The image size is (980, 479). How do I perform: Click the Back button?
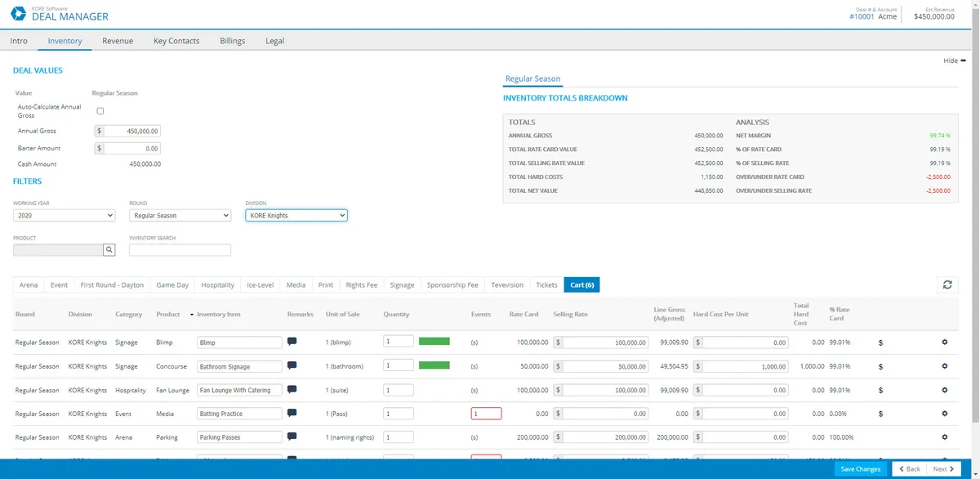[x=909, y=468]
